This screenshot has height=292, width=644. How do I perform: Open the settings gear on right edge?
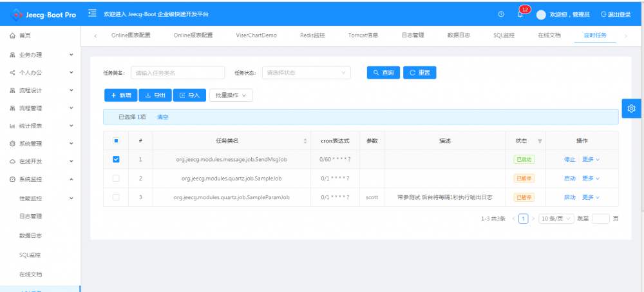click(x=631, y=108)
